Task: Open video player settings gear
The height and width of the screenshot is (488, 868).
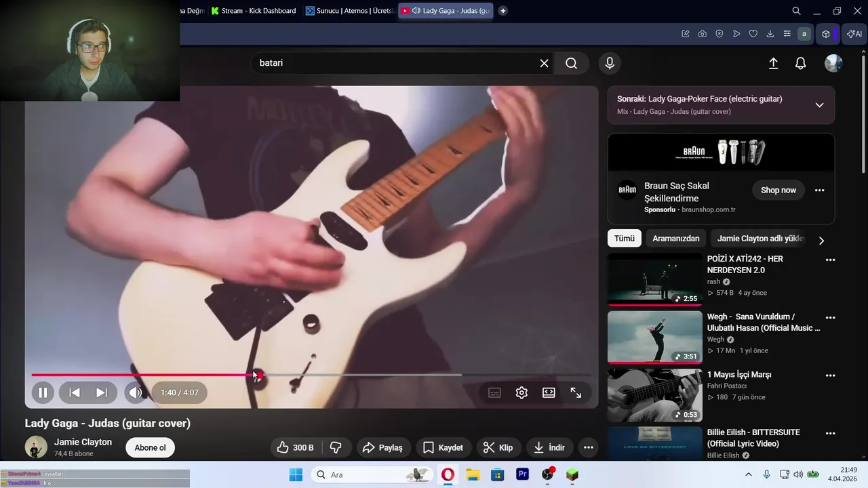Action: 521,392
